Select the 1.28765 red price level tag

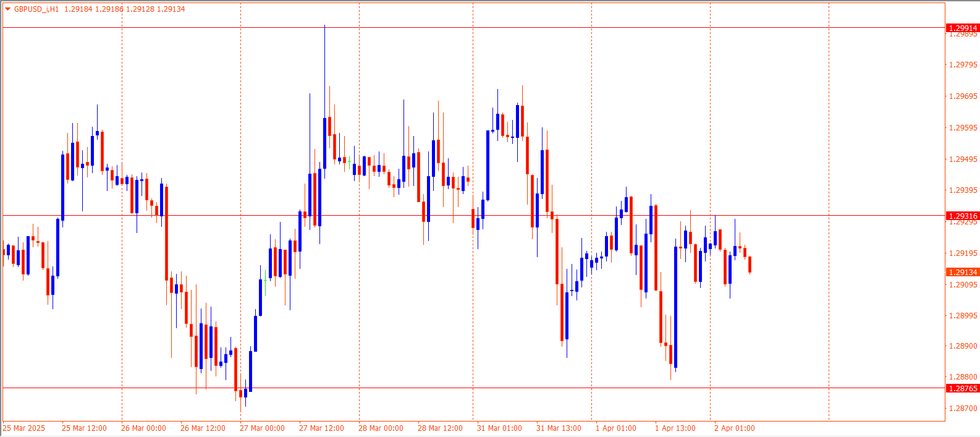pyautogui.click(x=963, y=388)
